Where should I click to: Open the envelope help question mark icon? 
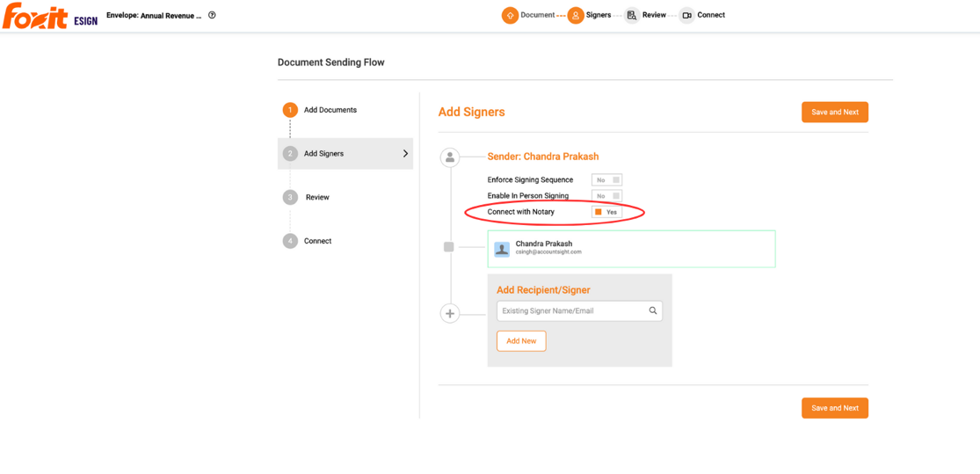212,15
